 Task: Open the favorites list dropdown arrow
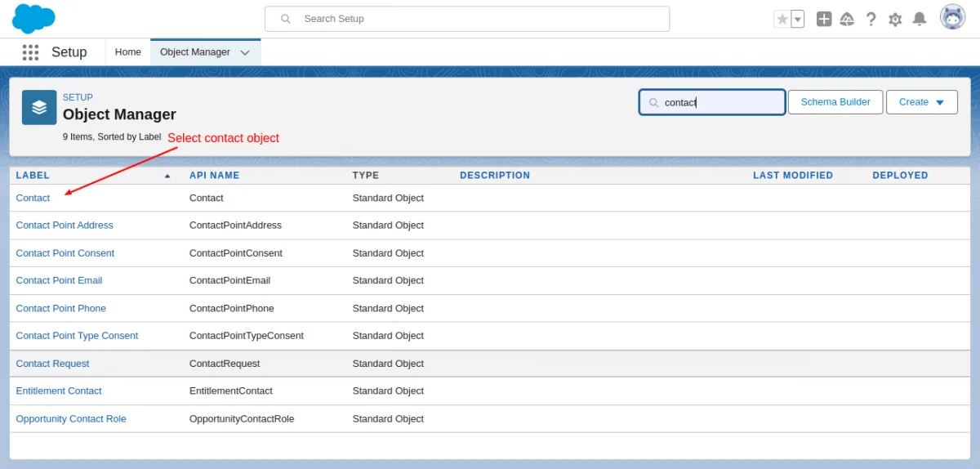pos(798,19)
